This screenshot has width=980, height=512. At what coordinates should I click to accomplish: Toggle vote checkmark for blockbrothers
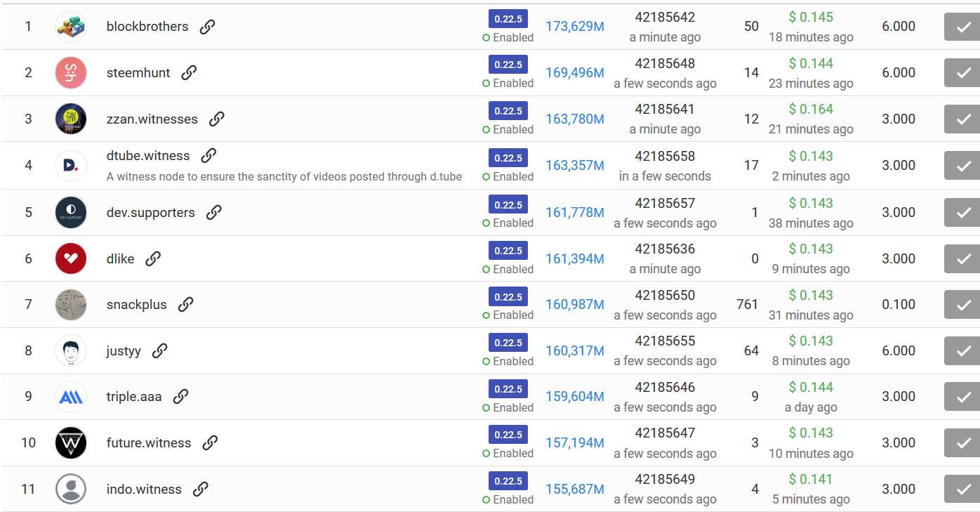[x=962, y=27]
